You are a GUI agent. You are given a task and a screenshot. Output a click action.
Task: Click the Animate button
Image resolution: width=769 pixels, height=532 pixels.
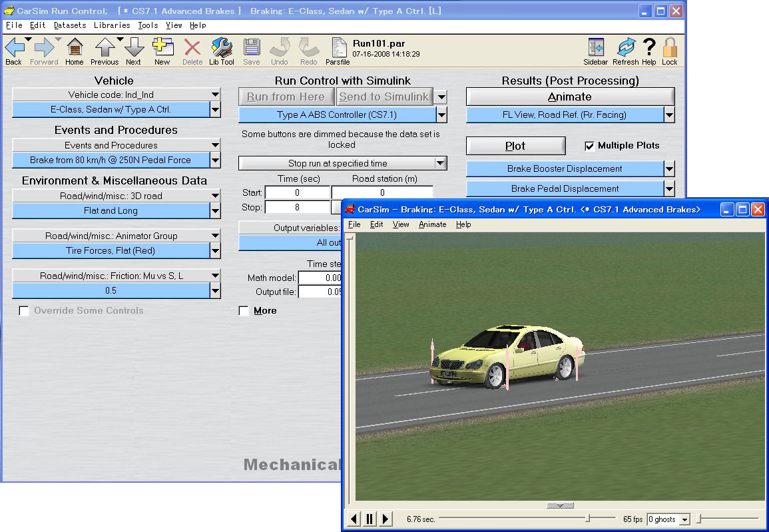(x=571, y=97)
